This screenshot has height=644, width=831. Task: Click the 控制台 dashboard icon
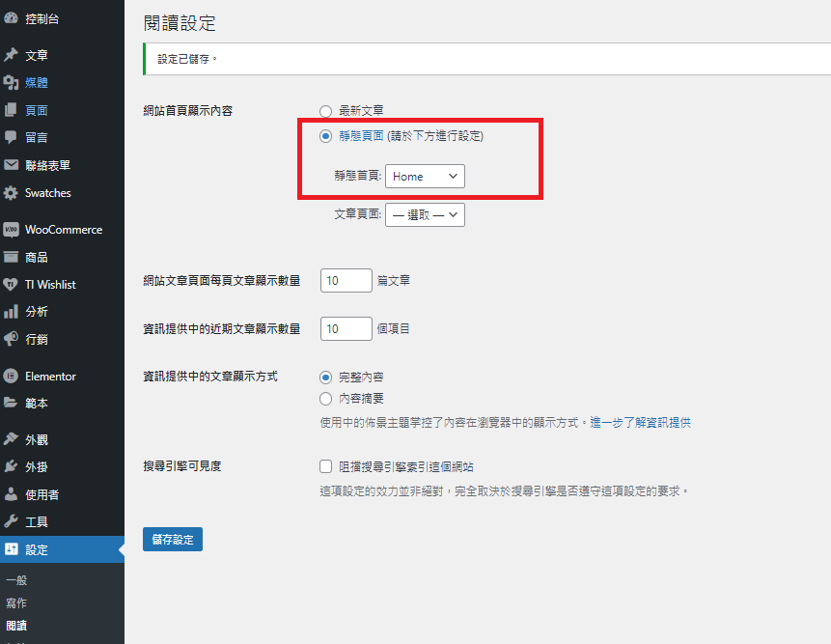pos(11,17)
